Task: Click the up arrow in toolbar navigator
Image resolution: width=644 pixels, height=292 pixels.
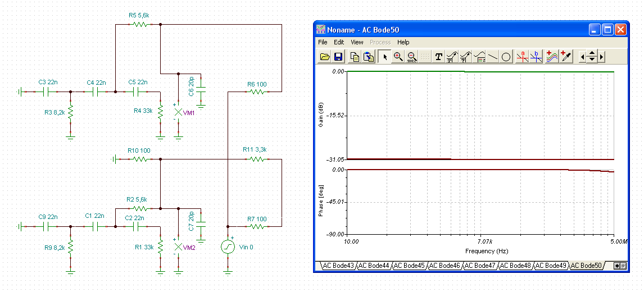Action: 592,54
